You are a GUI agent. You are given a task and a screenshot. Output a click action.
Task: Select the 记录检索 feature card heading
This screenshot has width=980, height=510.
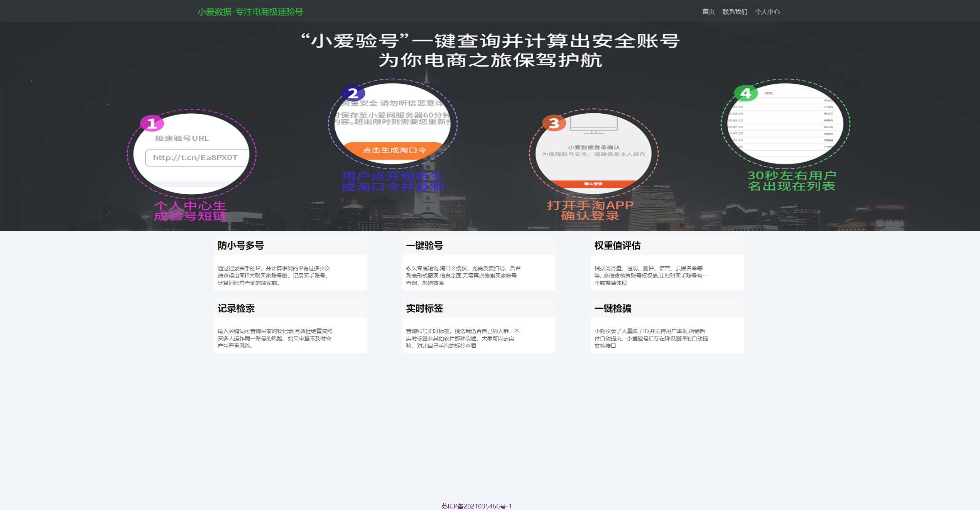point(236,308)
